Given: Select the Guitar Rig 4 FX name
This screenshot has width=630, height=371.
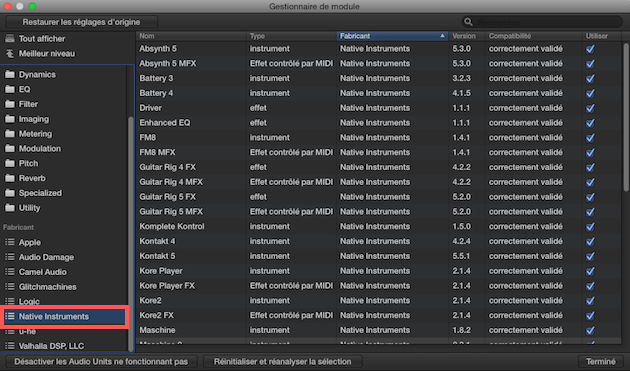Looking at the screenshot, I should click(x=168, y=167).
